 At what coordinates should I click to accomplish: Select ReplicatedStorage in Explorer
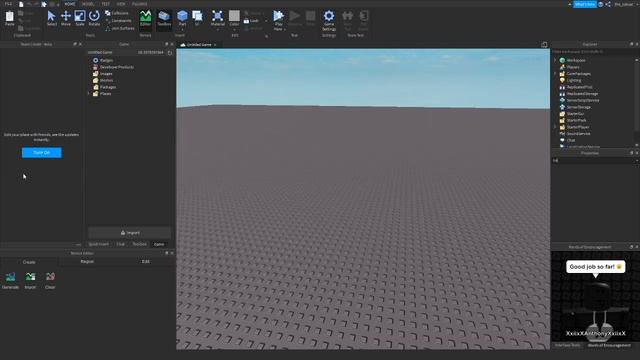tap(582, 93)
